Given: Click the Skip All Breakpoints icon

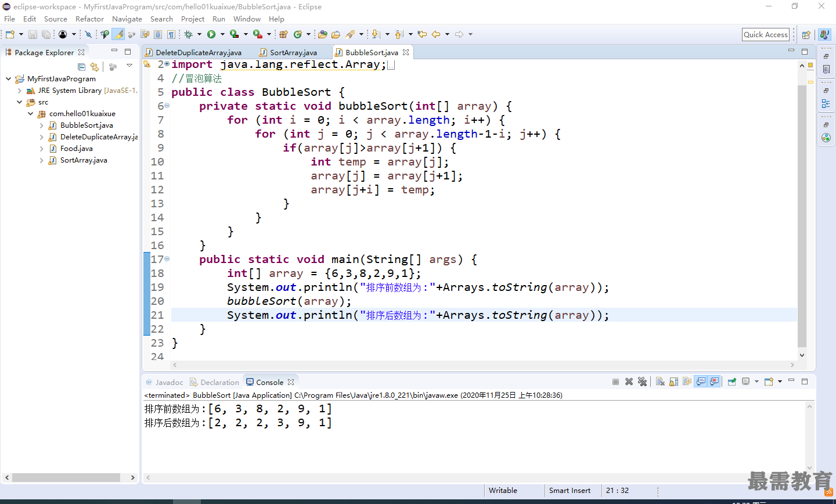Looking at the screenshot, I should (88, 34).
